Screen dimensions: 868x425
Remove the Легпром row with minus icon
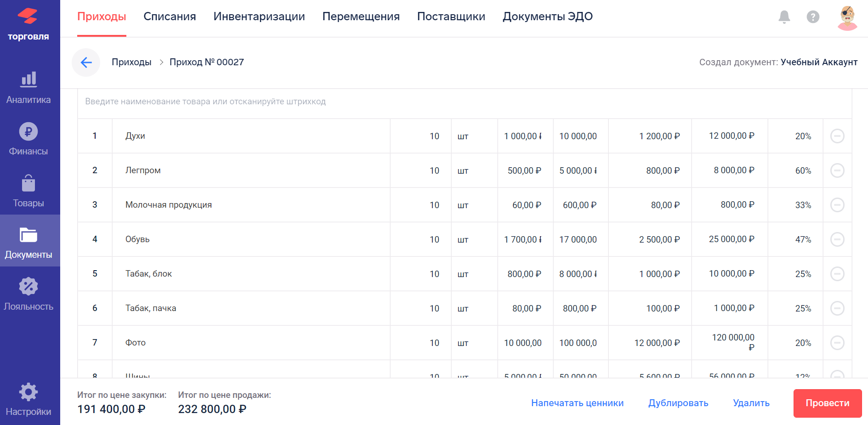tap(837, 170)
